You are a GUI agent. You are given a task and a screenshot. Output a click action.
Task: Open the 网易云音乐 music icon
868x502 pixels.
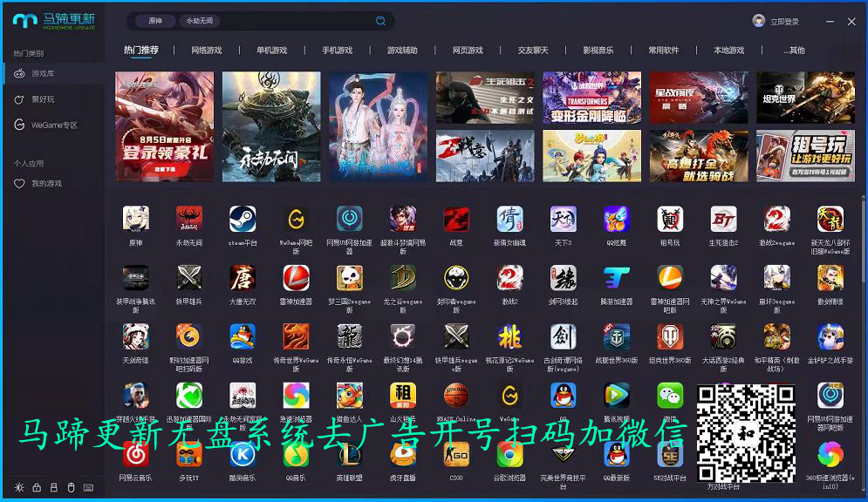click(x=135, y=454)
